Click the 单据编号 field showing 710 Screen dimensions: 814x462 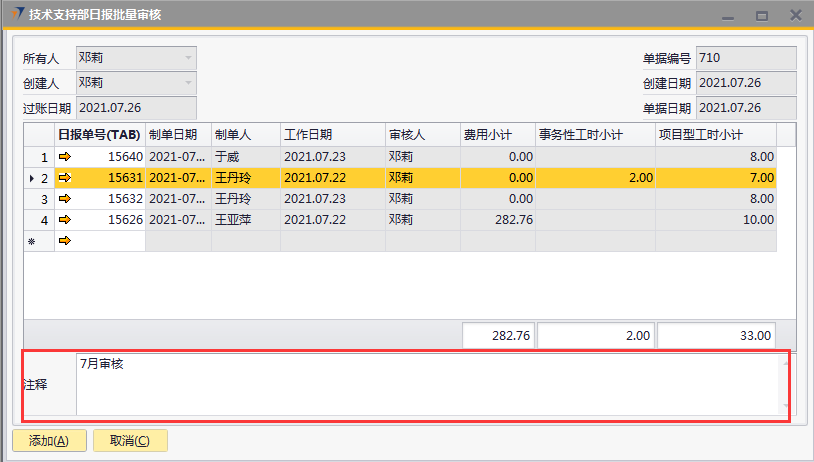[745, 59]
